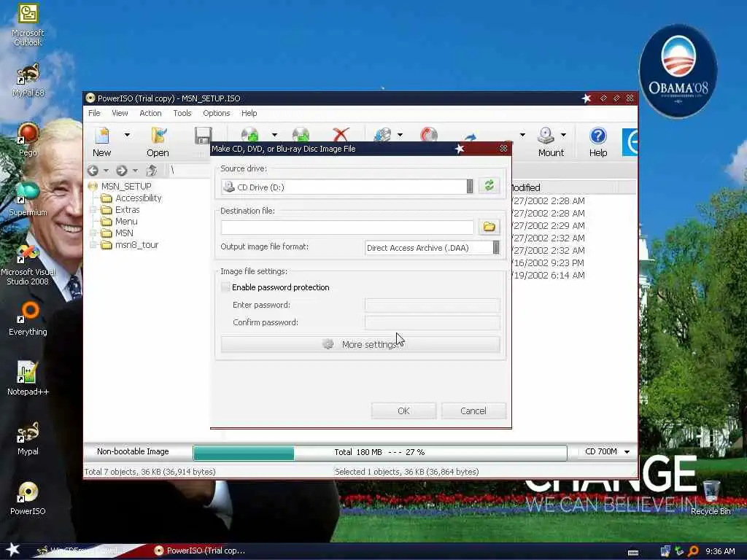The width and height of the screenshot is (747, 560).
Task: Open the dropdown arrow next to Copy icon
Action: pos(400,135)
